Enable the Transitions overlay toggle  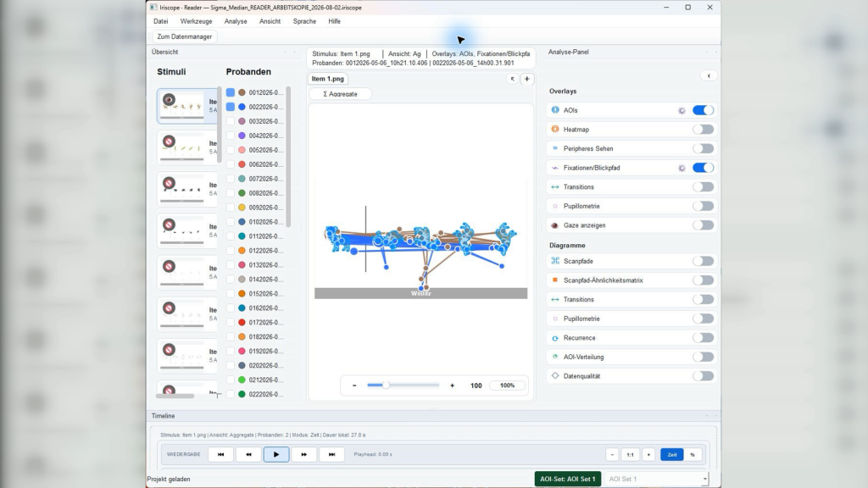pos(703,187)
